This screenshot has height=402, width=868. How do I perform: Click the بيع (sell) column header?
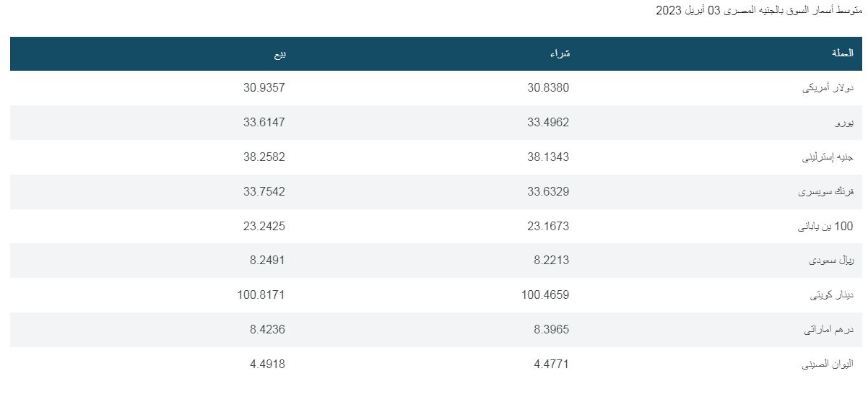click(278, 53)
